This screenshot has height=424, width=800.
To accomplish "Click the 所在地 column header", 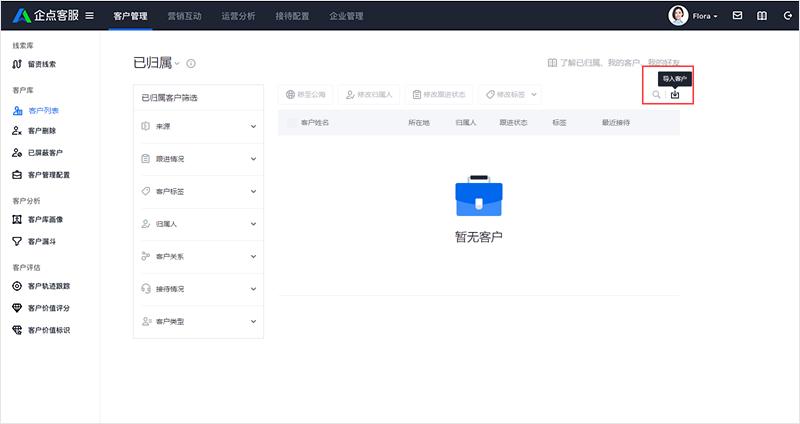I will pyautogui.click(x=419, y=123).
